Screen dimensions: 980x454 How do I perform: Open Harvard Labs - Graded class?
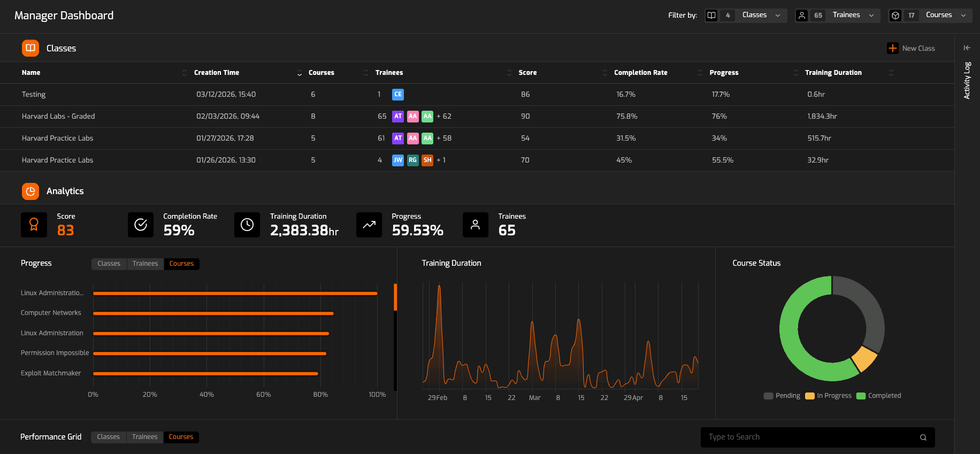(477, 117)
